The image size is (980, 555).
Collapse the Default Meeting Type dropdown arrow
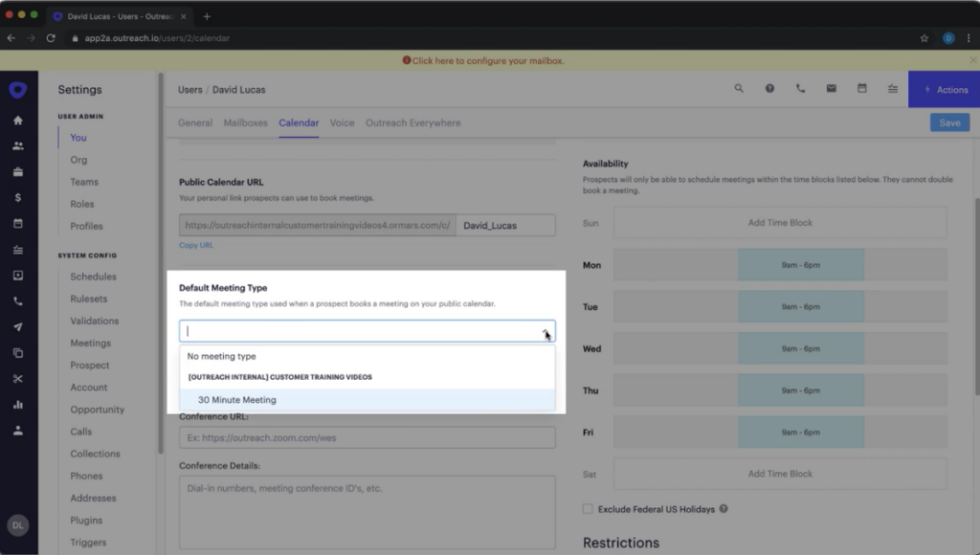click(546, 331)
